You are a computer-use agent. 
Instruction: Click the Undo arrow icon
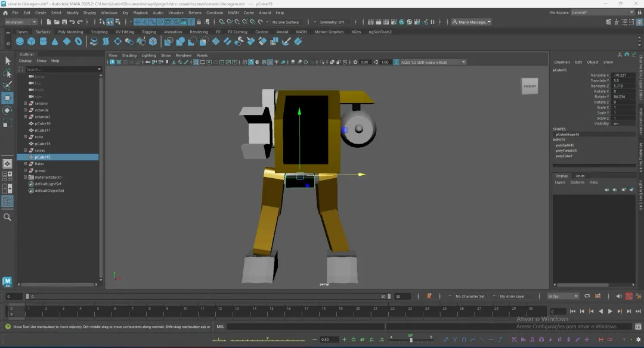72,21
